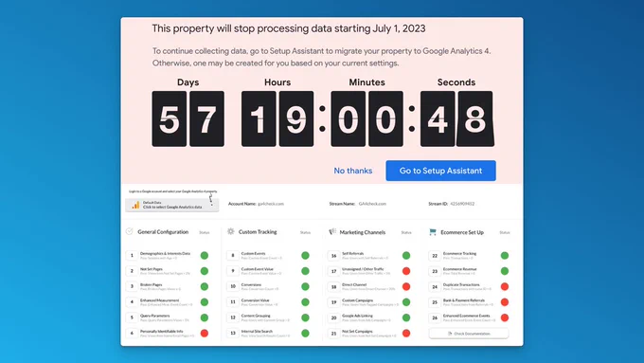Click the 'Direct Channel' row label
644x363 pixels.
pyautogui.click(x=354, y=284)
